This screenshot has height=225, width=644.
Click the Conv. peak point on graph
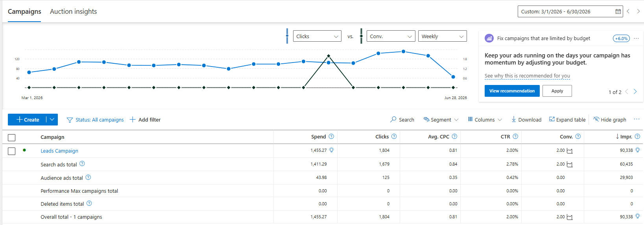coord(328,56)
